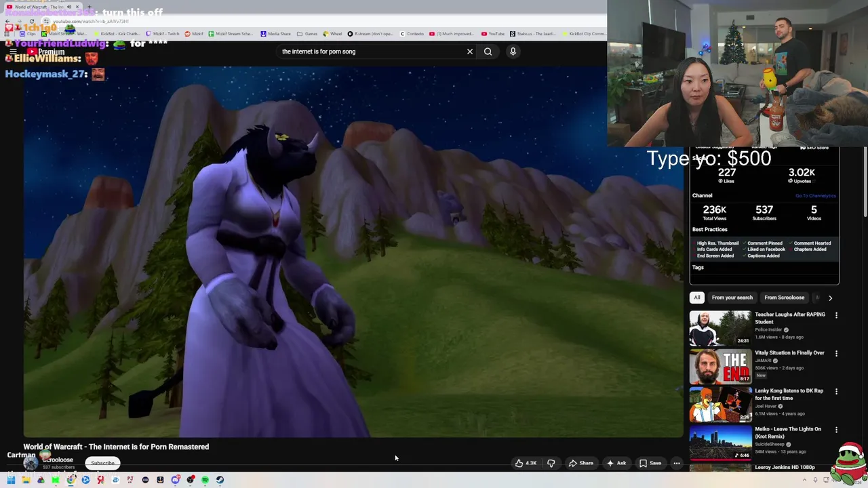Open the YouTube bookmark
The image size is (868, 488).
[493, 33]
